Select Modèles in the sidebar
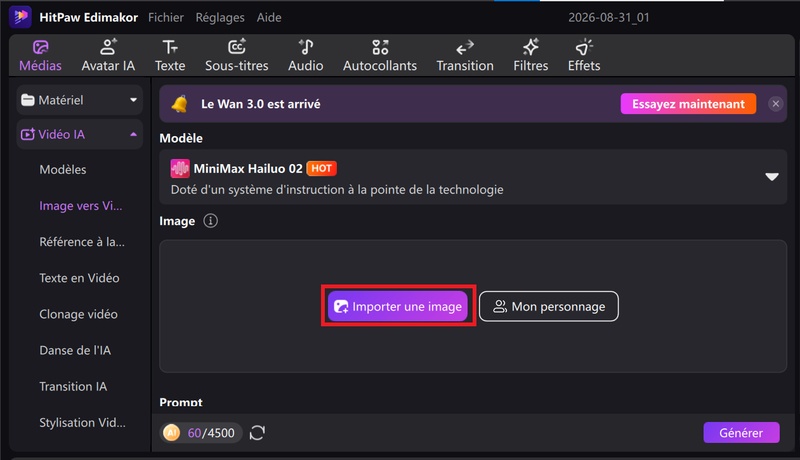The height and width of the screenshot is (460, 800). point(63,169)
